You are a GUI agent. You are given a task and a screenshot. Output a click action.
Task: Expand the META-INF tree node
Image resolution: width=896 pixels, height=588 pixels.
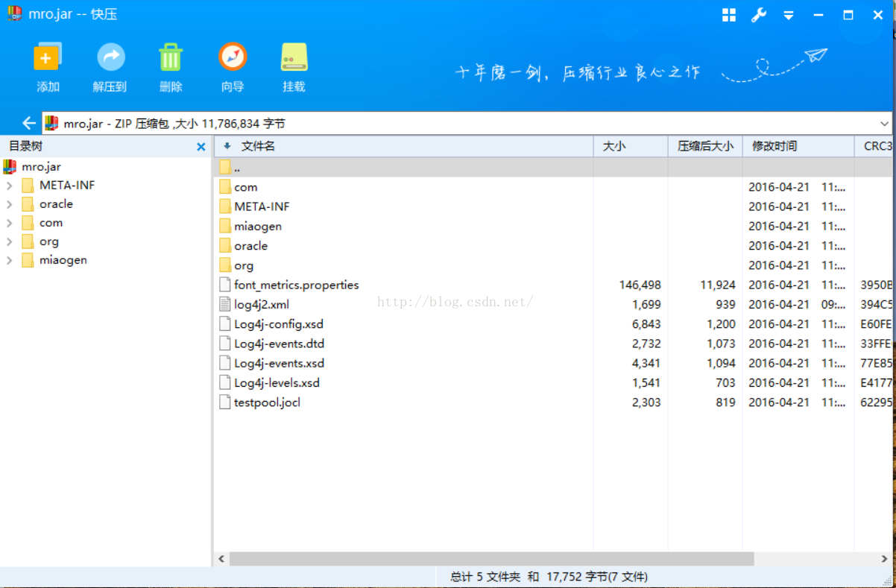[x=10, y=186]
